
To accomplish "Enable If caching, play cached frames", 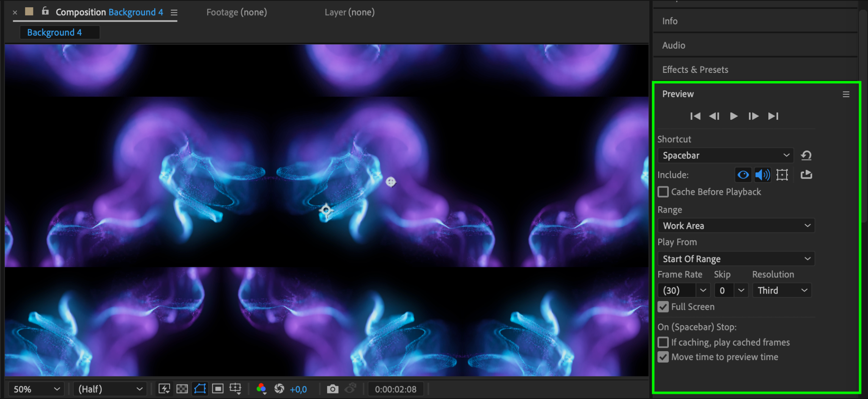I will 663,342.
